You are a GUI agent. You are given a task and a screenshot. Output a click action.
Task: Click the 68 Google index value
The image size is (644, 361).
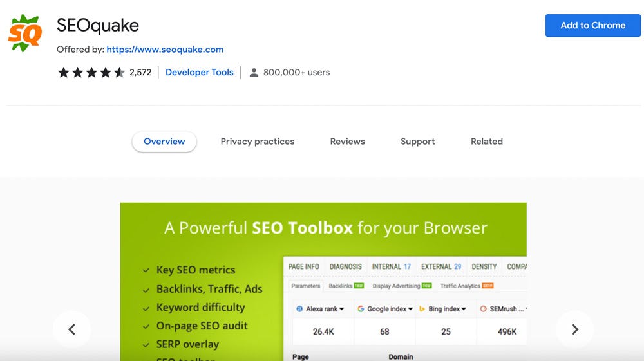pos(384,331)
